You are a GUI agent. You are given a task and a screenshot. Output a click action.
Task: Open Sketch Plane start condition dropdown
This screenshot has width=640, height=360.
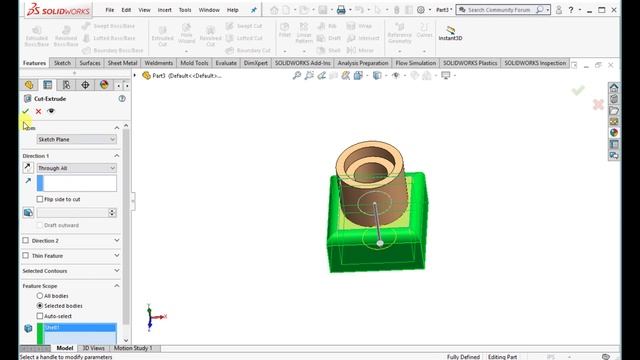[76, 139]
